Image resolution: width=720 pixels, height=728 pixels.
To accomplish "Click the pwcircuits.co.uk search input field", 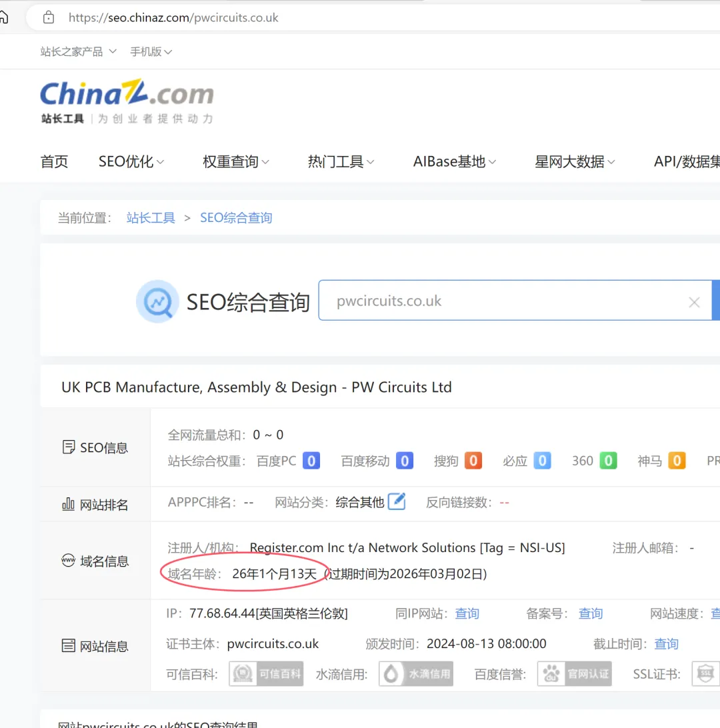I will tap(515, 301).
